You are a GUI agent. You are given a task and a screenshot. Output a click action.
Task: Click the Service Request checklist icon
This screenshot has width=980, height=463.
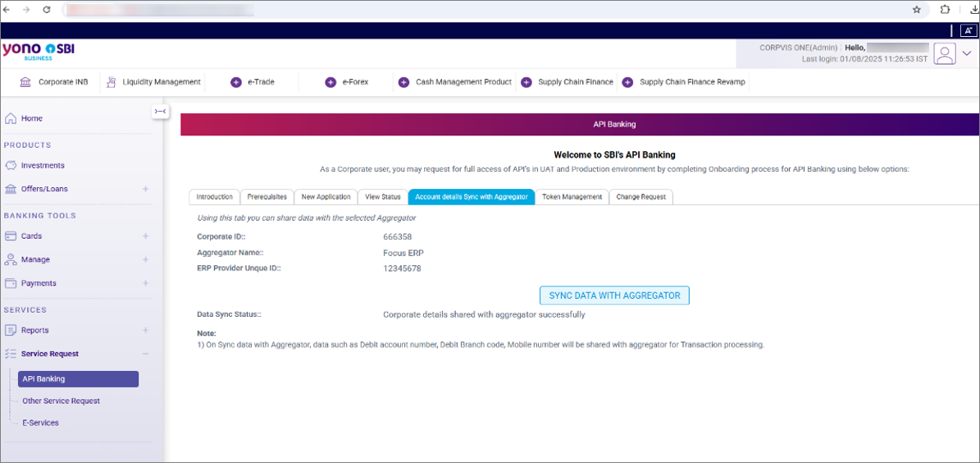point(10,354)
